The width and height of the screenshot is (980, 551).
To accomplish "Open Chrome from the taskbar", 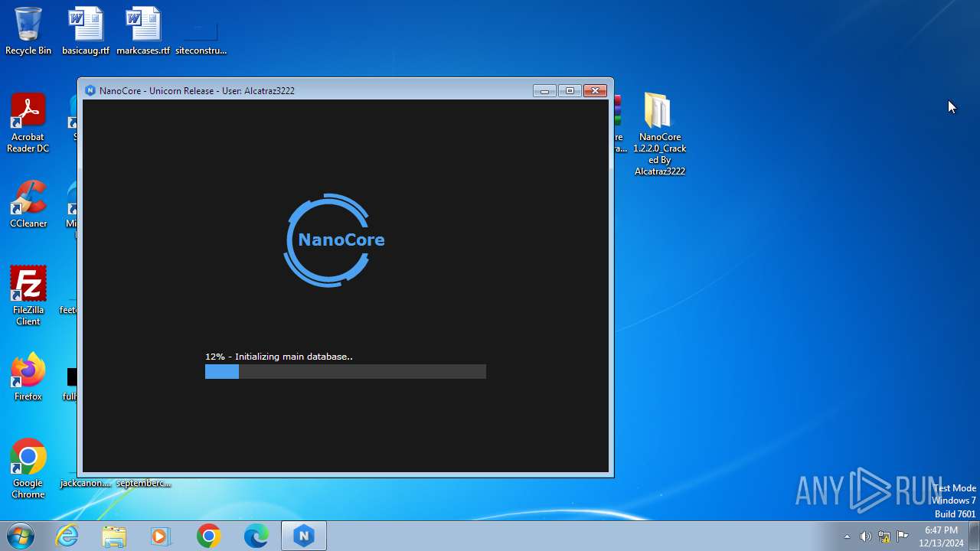I will point(208,536).
